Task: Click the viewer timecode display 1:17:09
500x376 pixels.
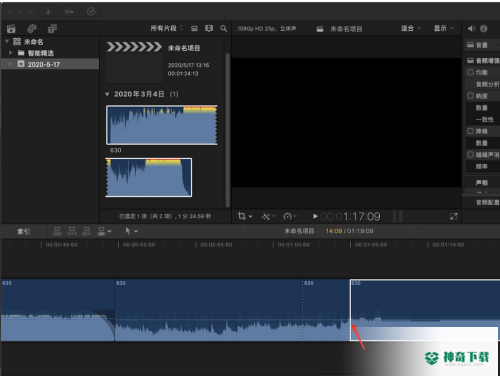Action: (350, 217)
